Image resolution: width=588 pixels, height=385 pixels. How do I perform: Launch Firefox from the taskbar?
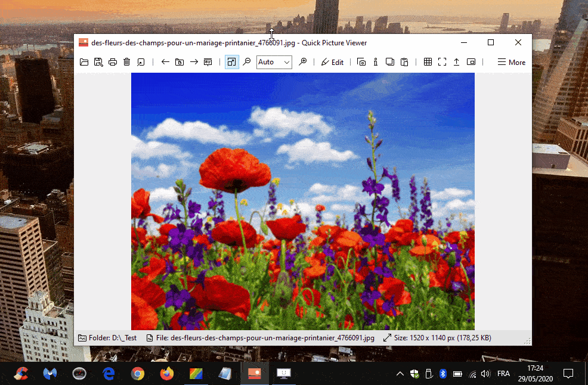point(167,374)
